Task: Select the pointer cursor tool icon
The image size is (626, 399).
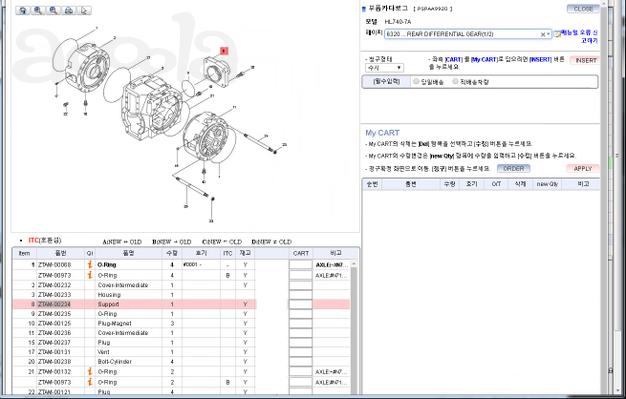Action: (84, 10)
